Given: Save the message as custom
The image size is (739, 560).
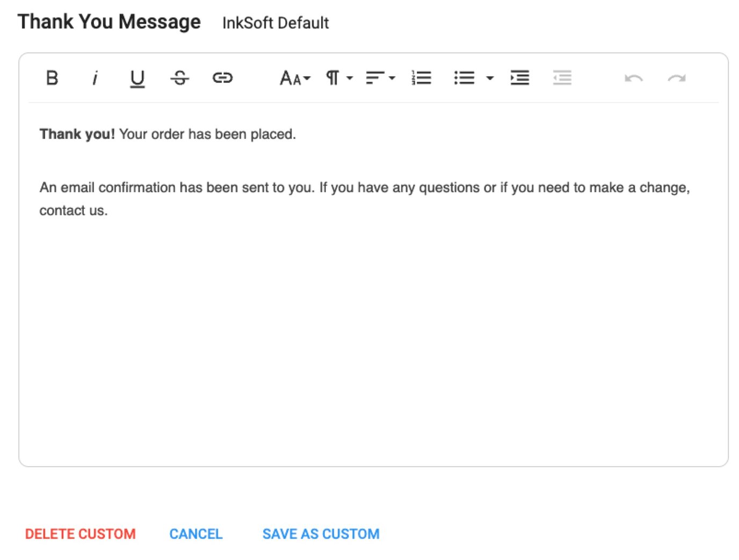Looking at the screenshot, I should tap(321, 534).
